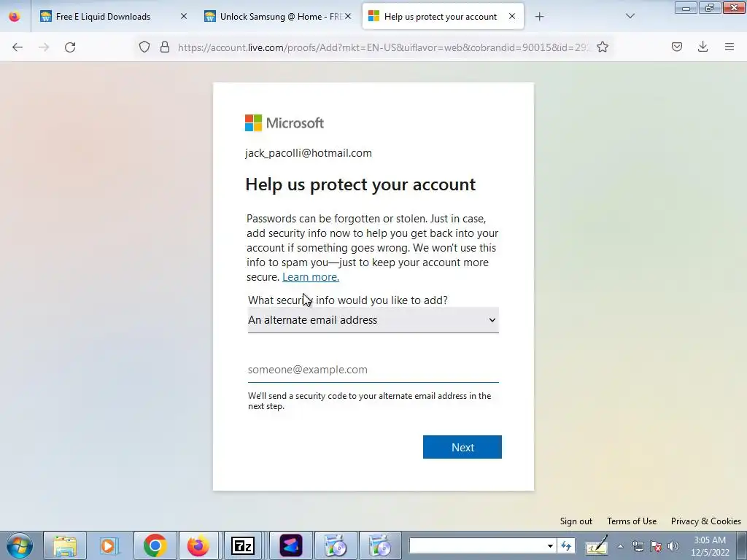Expand the security info type dropdown
Screen dimensions: 747x560
pyautogui.click(x=373, y=320)
